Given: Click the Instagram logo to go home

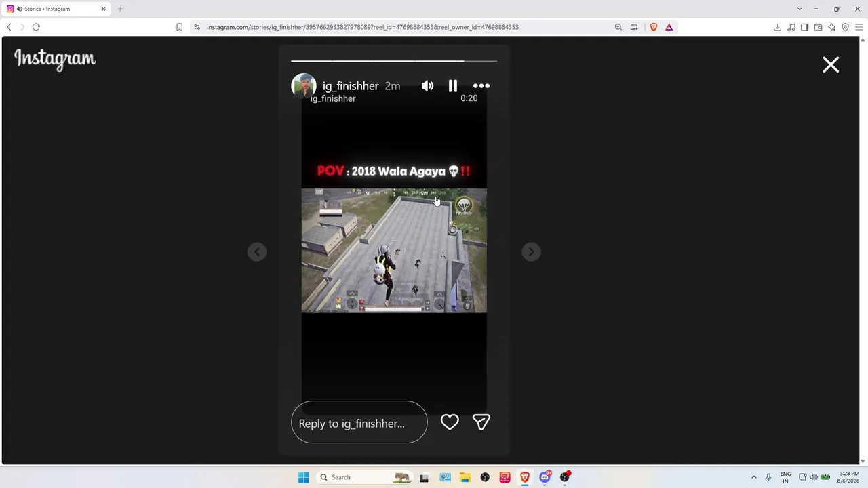Looking at the screenshot, I should coord(55,60).
